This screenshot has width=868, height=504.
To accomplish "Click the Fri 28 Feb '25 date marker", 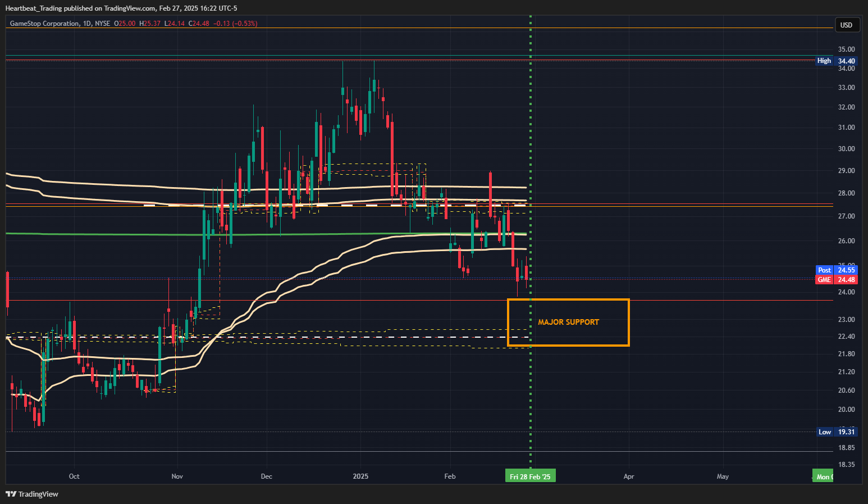I will (530, 476).
